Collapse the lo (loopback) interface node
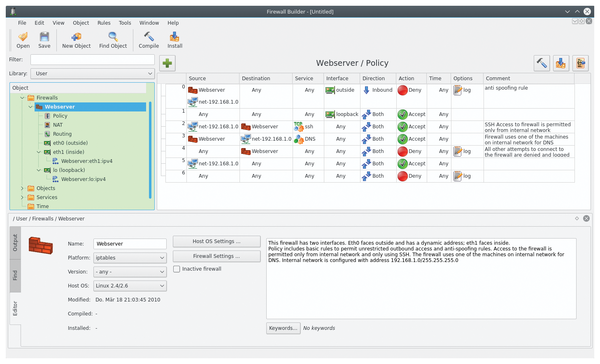This screenshot has height=364, width=600. click(39, 170)
